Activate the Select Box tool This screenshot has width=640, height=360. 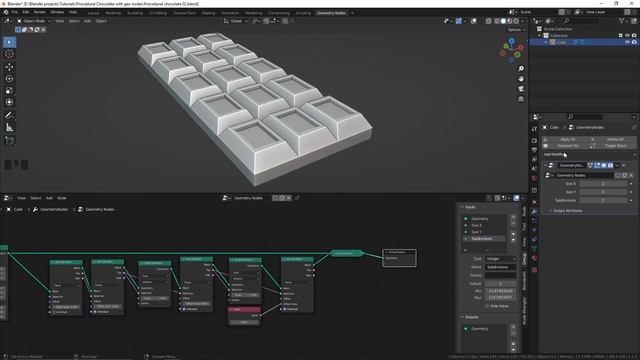[x=9, y=42]
